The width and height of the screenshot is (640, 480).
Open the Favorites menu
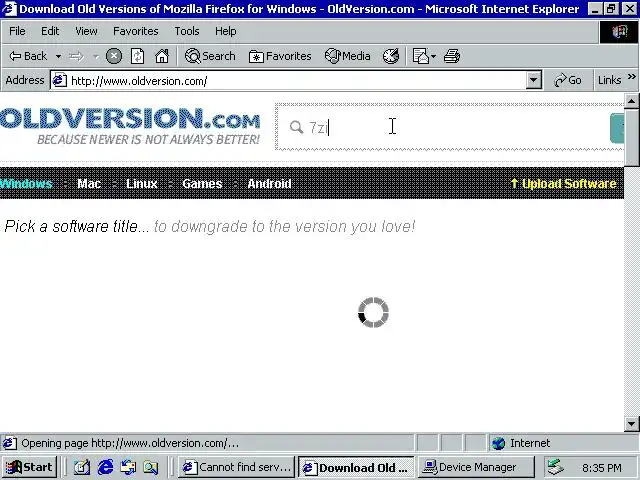click(136, 31)
